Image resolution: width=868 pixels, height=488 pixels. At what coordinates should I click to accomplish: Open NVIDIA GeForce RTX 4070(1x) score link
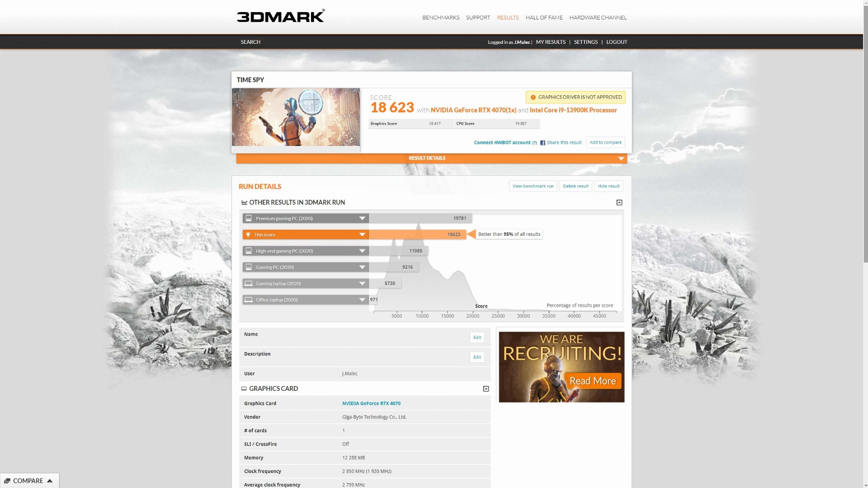point(473,110)
